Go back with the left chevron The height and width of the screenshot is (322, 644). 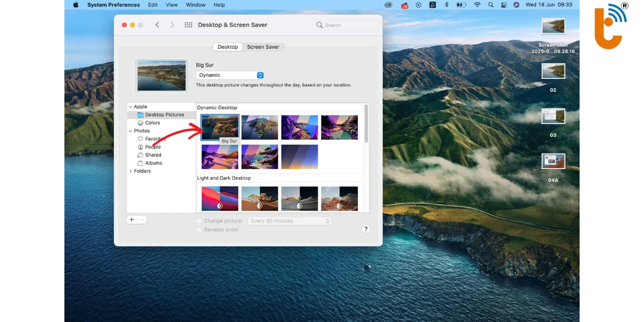(x=157, y=25)
